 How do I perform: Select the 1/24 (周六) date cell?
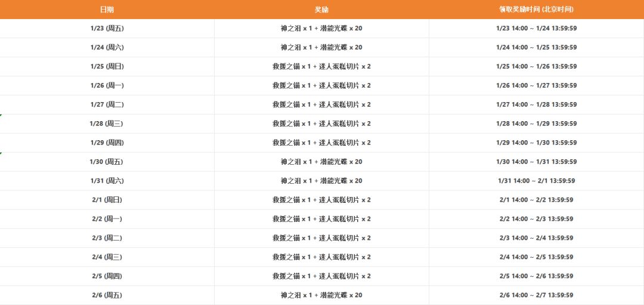(x=107, y=48)
